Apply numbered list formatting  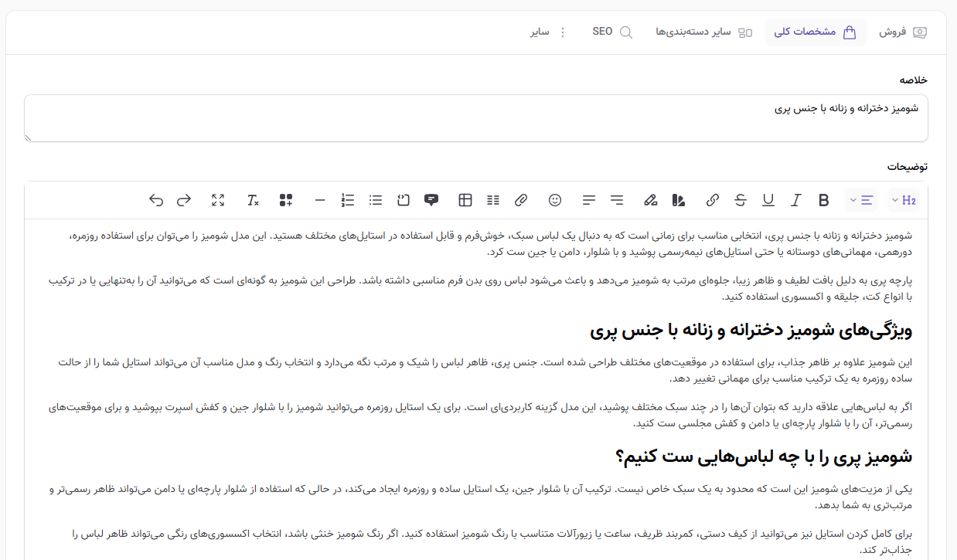click(348, 200)
